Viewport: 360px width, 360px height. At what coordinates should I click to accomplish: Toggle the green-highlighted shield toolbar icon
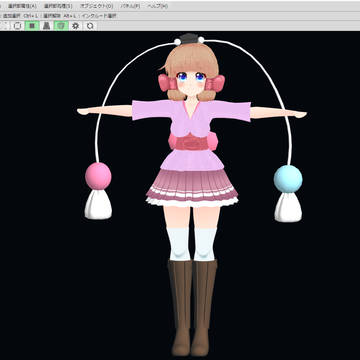click(x=61, y=26)
